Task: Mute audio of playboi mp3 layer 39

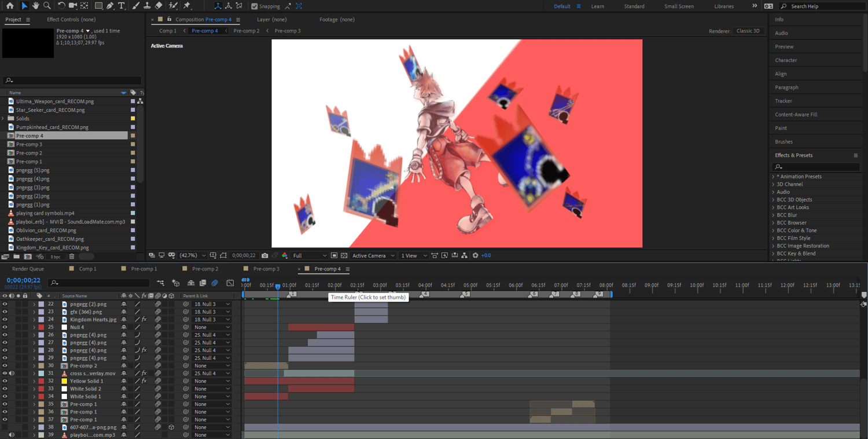Action: point(12,435)
